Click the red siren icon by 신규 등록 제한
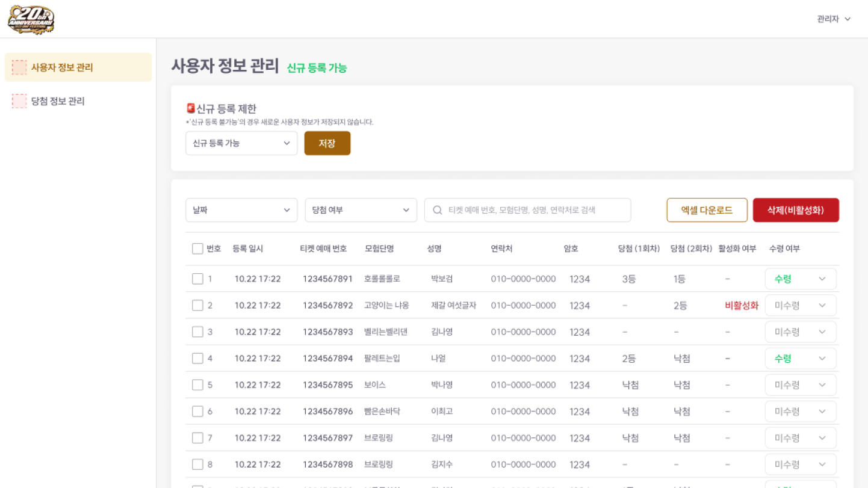Screen dimensions: 868x488 click(x=191, y=108)
